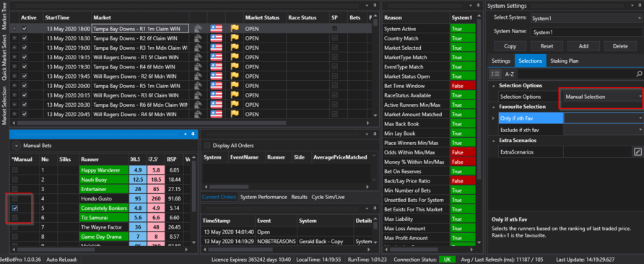Untick Manual checkbox for Completely Bonkers

click(x=14, y=208)
